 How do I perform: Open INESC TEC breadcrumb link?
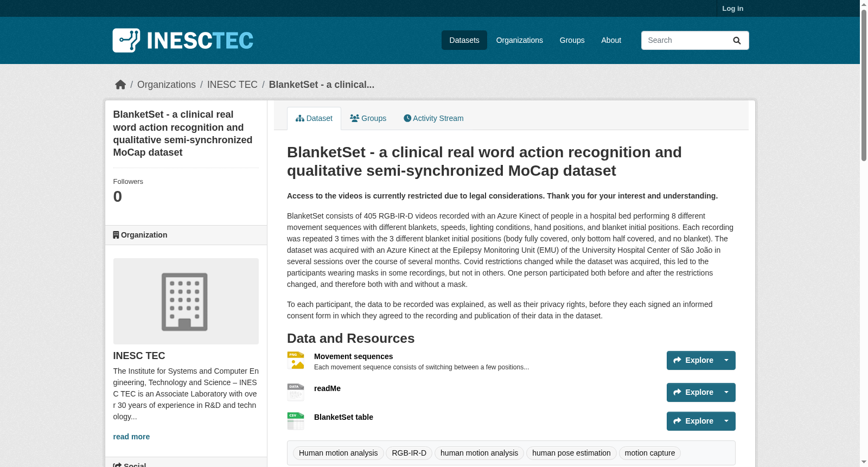(232, 85)
